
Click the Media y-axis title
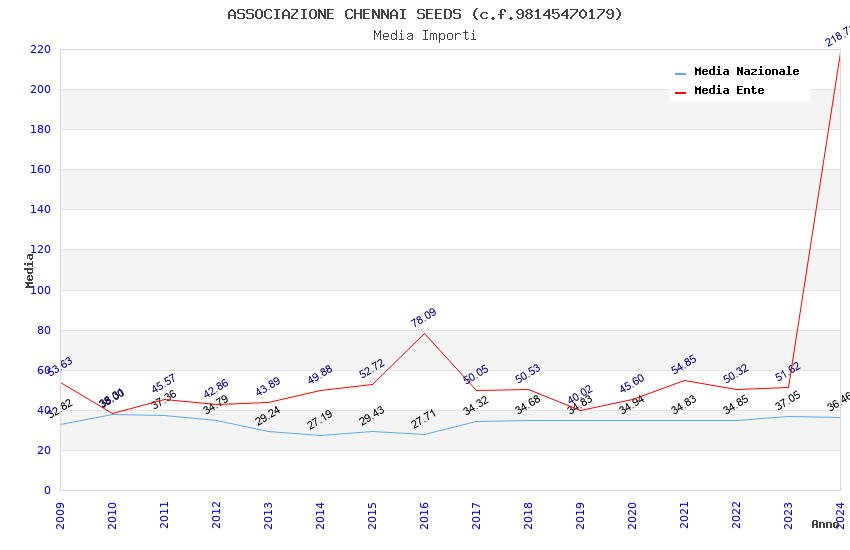tap(29, 270)
